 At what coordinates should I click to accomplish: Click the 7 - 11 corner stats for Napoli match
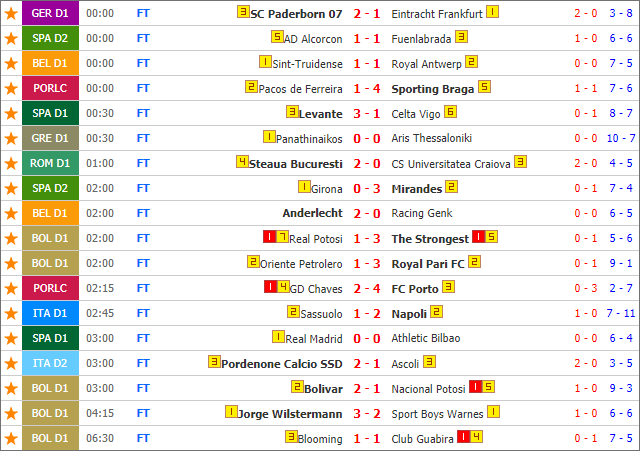pos(621,313)
